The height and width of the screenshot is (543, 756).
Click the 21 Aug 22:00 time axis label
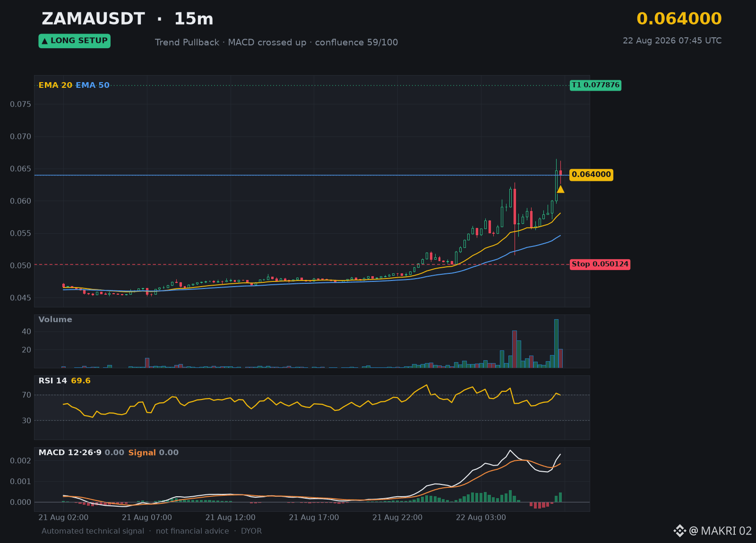pyautogui.click(x=397, y=518)
